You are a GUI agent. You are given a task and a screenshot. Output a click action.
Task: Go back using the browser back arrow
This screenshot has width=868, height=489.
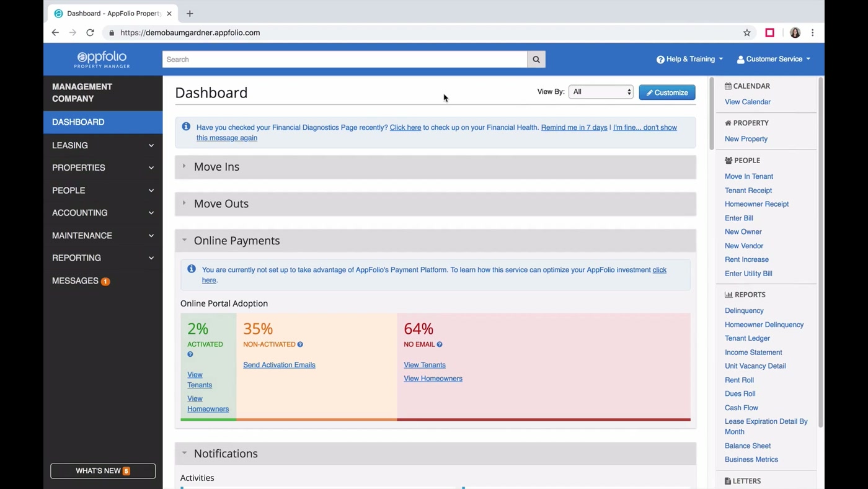55,33
